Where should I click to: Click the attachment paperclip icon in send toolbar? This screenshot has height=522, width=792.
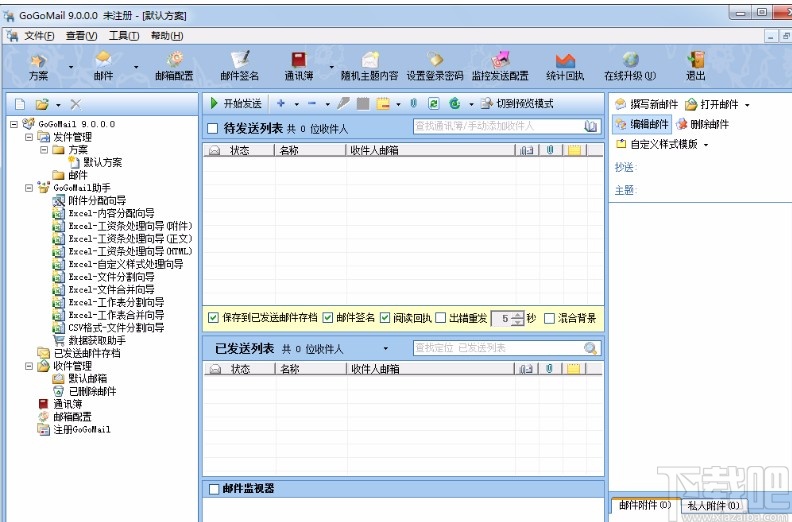point(414,103)
